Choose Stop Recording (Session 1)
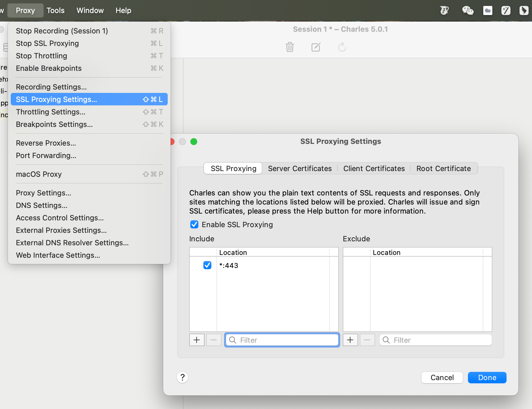The image size is (532, 409). coord(89,31)
